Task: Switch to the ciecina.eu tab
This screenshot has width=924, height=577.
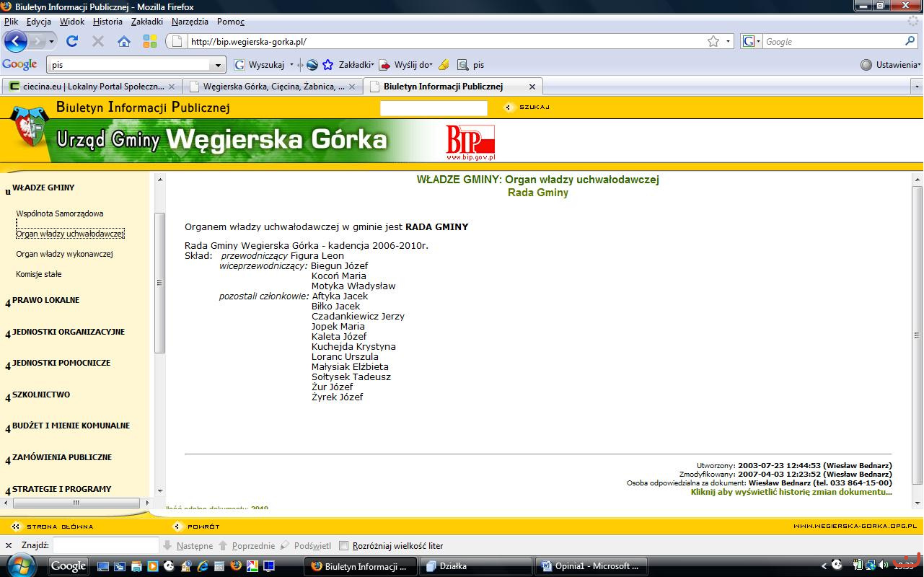Action: pyautogui.click(x=87, y=87)
